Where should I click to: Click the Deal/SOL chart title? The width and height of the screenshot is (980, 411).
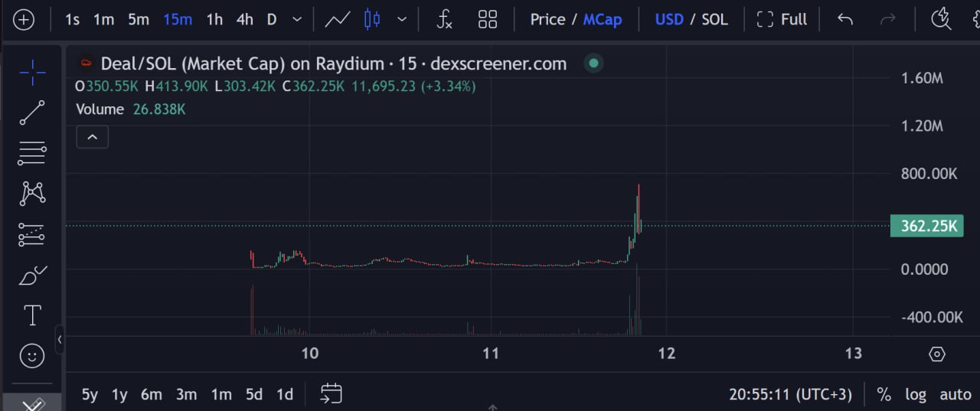coord(334,64)
